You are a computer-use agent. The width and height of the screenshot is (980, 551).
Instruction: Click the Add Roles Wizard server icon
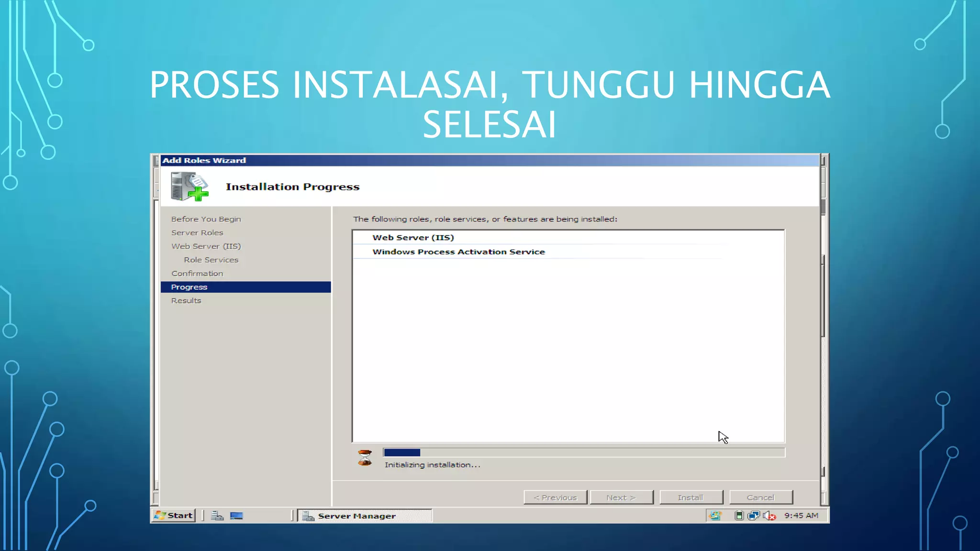tap(189, 187)
